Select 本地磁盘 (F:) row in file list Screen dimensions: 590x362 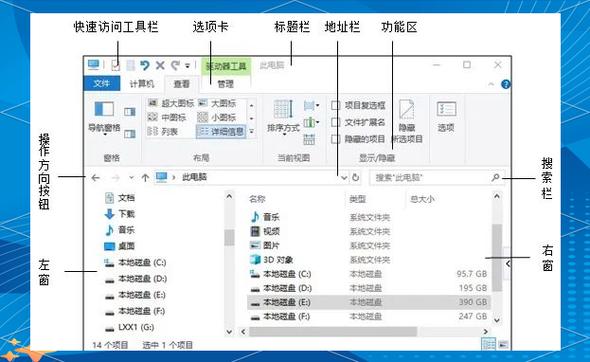tap(369, 316)
